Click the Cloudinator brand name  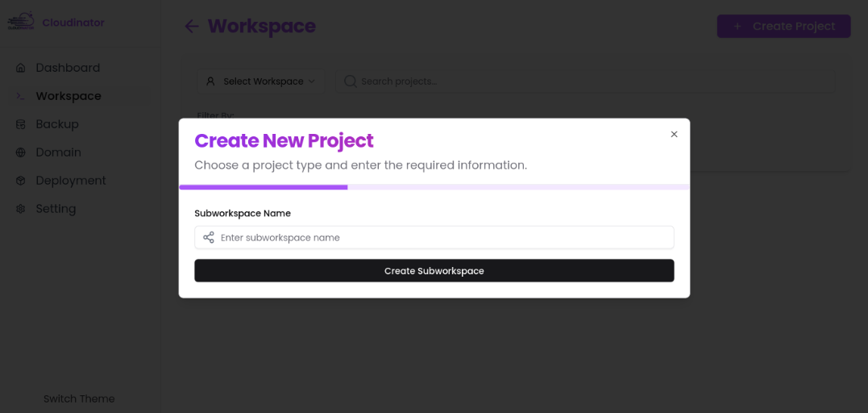pyautogui.click(x=73, y=23)
